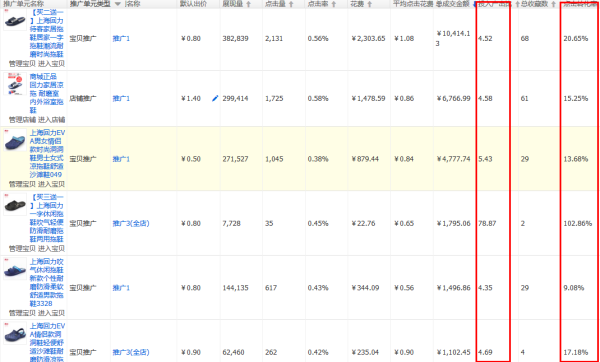Select the clicks value 2,131

[x=274, y=39]
